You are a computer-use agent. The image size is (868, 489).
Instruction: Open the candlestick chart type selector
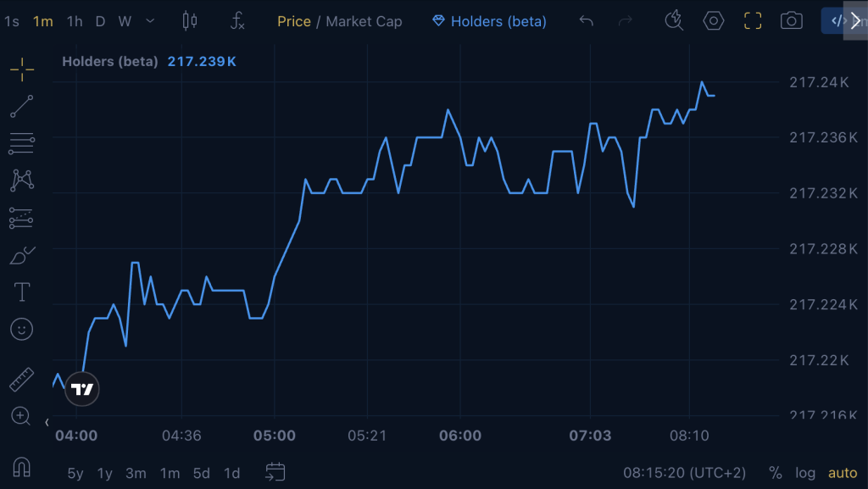point(189,21)
